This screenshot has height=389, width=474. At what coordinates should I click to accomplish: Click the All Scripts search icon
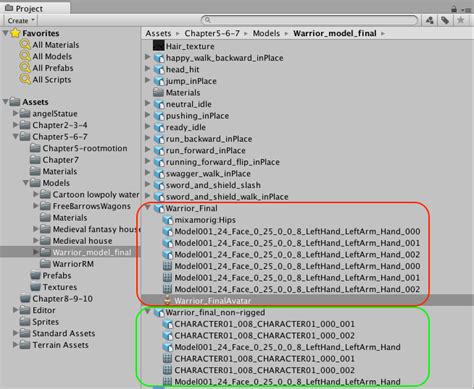25,79
